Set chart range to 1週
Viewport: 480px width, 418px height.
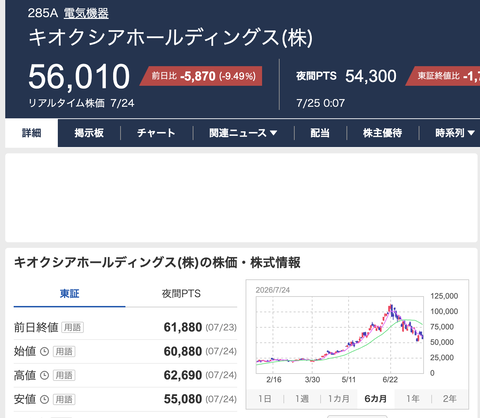(x=302, y=399)
